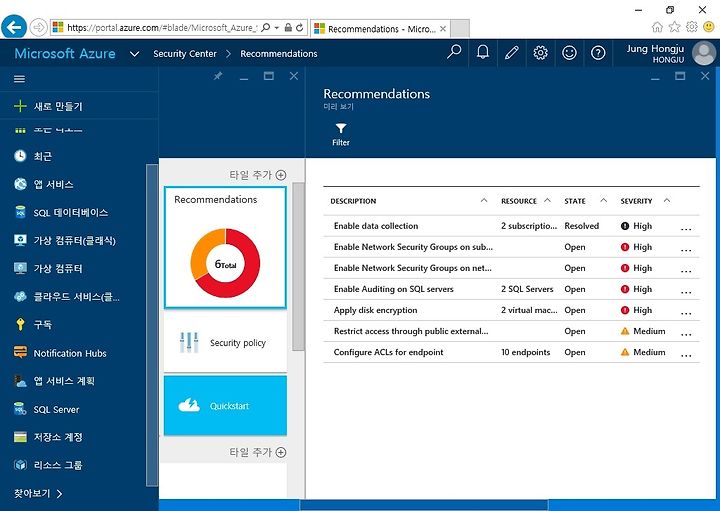The height and width of the screenshot is (511, 720).
Task: Select Enable Network Security Groups on net... row
Action: (511, 268)
